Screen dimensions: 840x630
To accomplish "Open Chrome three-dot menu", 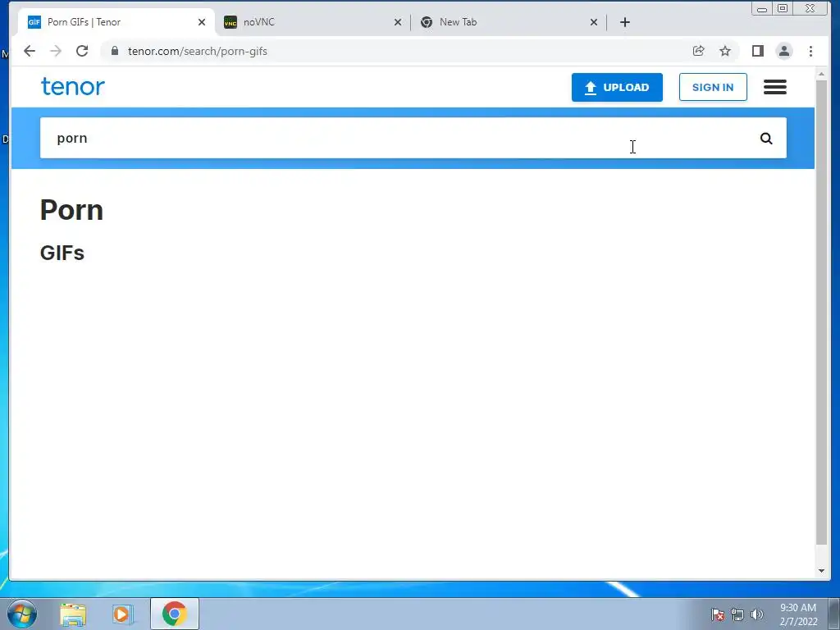I will pyautogui.click(x=810, y=51).
